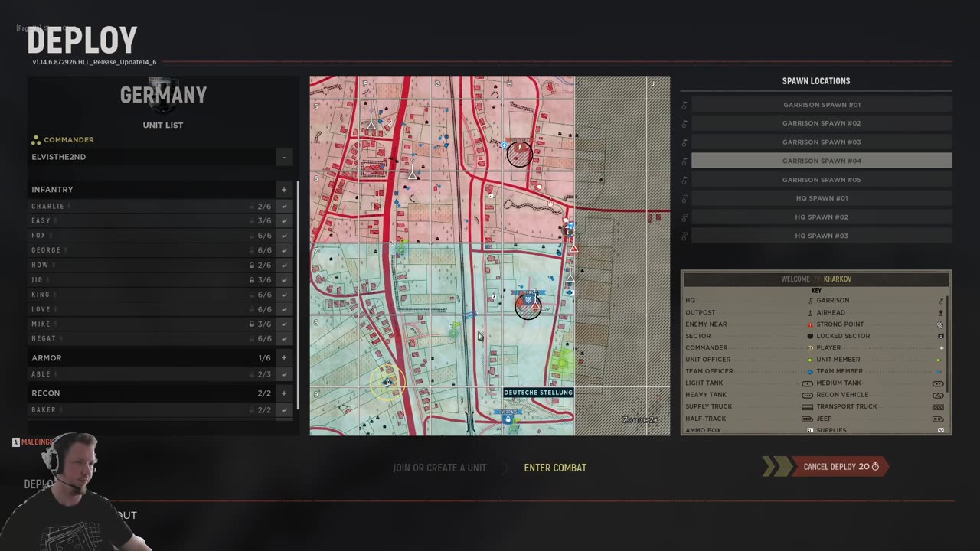Image resolution: width=980 pixels, height=551 pixels.
Task: Click the garrison icon beside Garrison Spawn #01
Action: [x=684, y=105]
